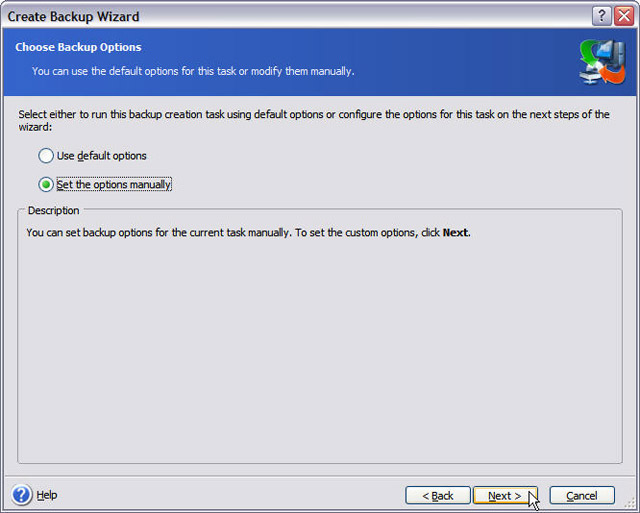The image size is (640, 513).
Task: Go to the next step with Next
Action: 505,495
